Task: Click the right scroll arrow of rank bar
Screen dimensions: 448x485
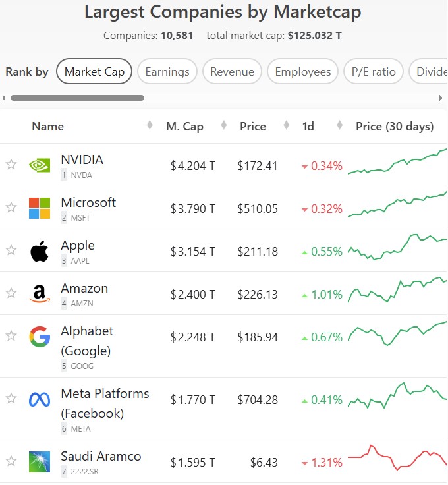Action: tap(441, 98)
